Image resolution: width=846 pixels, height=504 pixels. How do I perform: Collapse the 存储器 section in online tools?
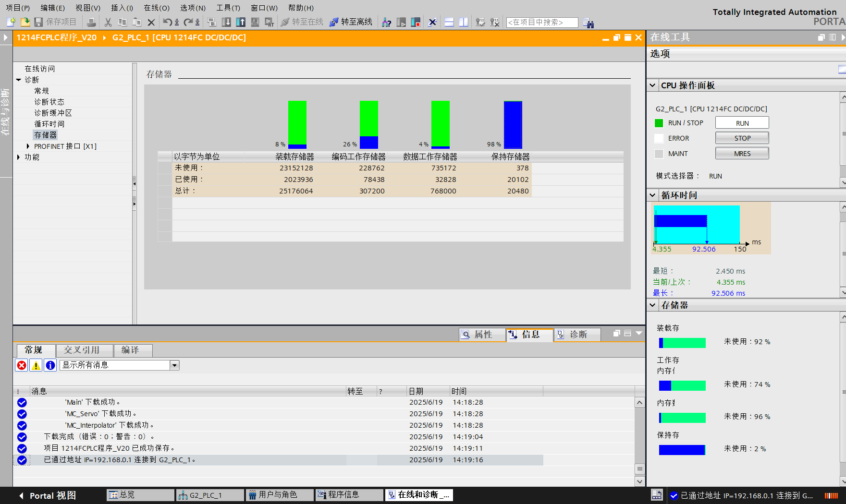click(x=652, y=305)
